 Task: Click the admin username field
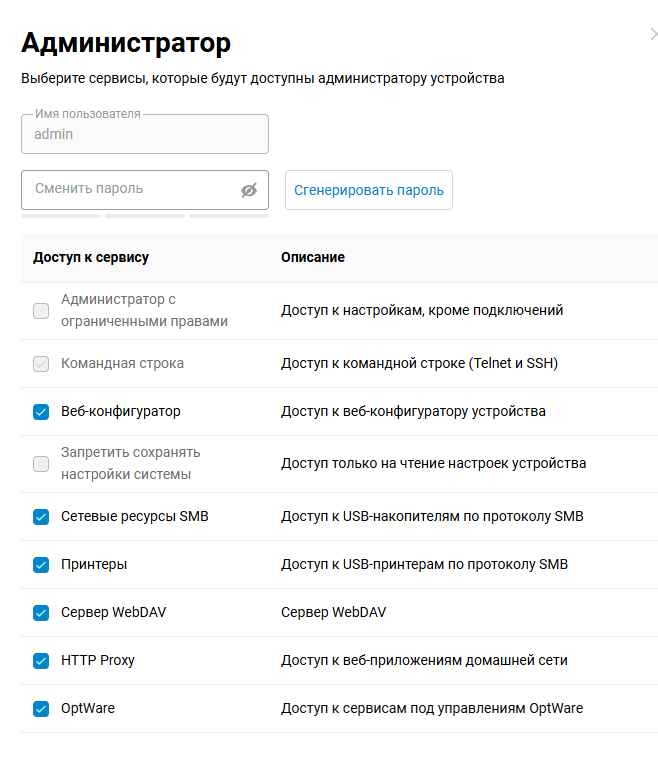tap(144, 134)
